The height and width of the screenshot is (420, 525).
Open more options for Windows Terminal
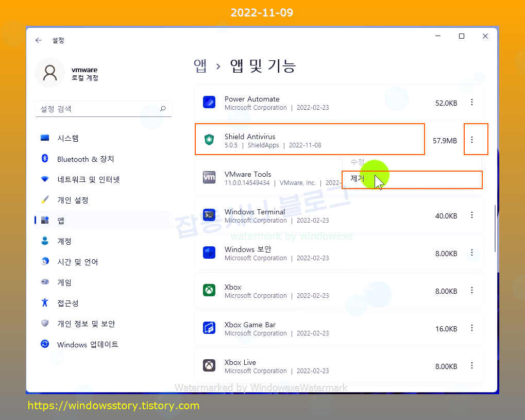472,215
